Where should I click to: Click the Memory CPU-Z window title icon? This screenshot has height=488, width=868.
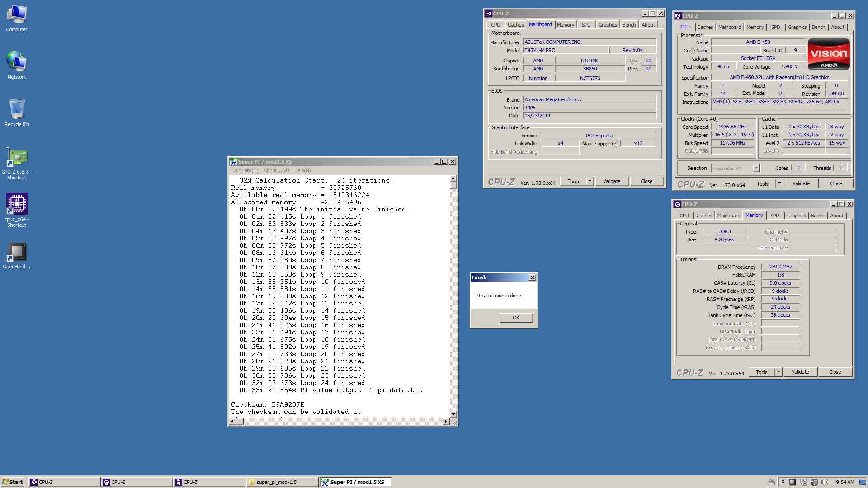677,204
